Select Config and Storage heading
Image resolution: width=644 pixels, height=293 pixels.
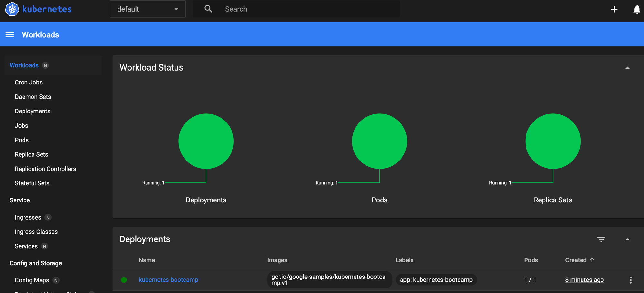tap(36, 263)
